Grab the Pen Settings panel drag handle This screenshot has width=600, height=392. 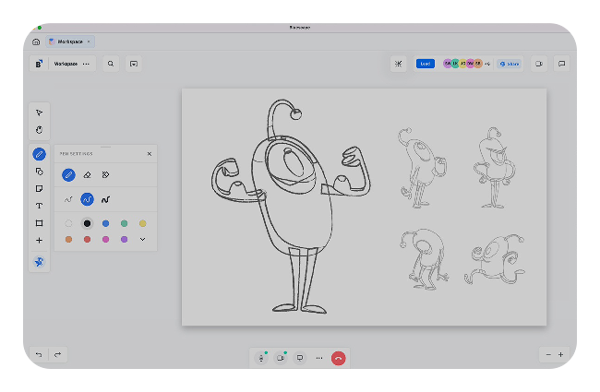(x=106, y=147)
